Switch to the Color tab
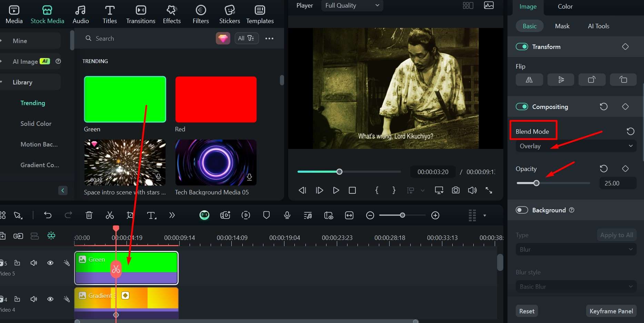This screenshot has width=644, height=323. point(565,7)
